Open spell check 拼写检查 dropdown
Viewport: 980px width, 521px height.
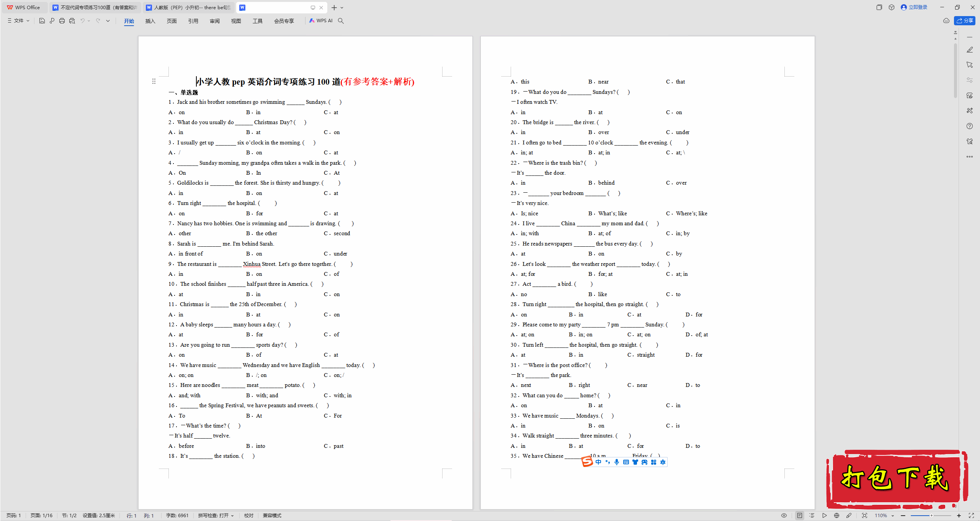216,516
